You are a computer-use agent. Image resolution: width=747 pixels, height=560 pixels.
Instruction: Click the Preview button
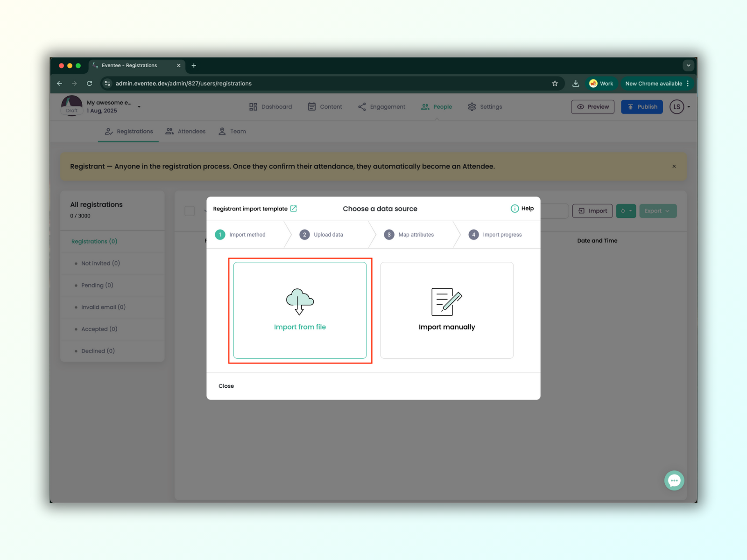(x=593, y=107)
